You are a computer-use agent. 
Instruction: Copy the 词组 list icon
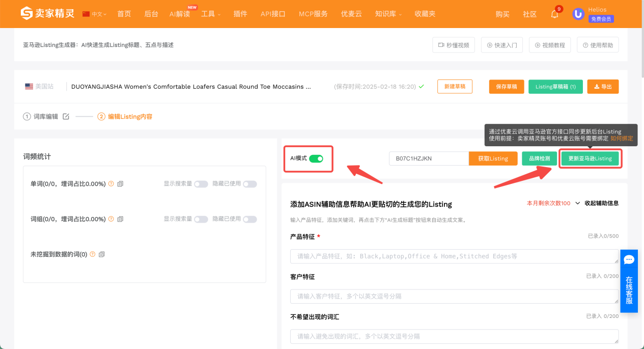(121, 219)
